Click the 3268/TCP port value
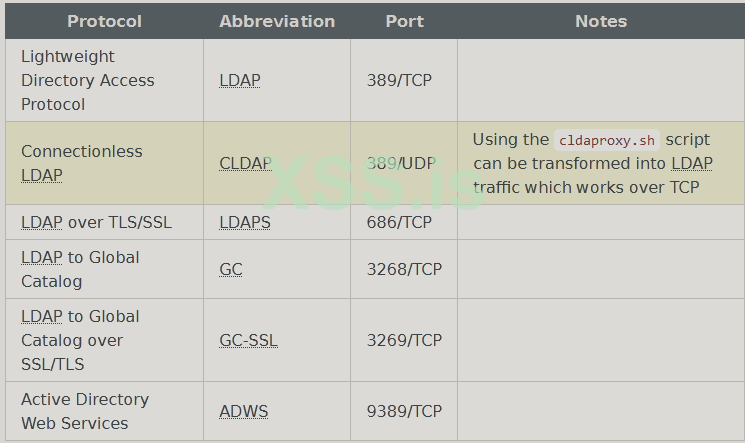This screenshot has width=745, height=443. pyautogui.click(x=404, y=269)
